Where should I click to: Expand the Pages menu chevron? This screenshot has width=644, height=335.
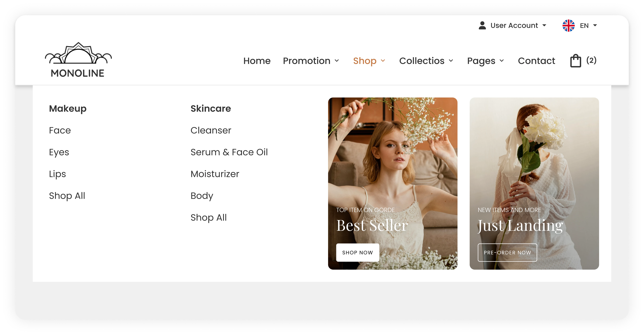502,61
